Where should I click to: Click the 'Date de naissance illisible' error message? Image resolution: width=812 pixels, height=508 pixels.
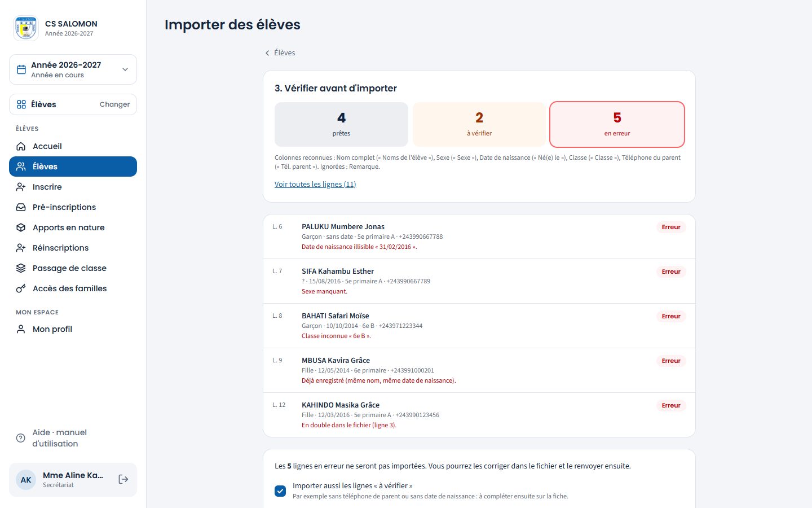(359, 247)
